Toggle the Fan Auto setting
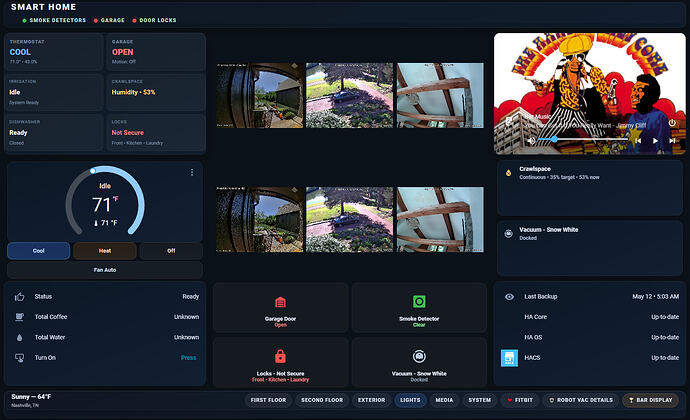Screen dimensions: 690x420 105,270
